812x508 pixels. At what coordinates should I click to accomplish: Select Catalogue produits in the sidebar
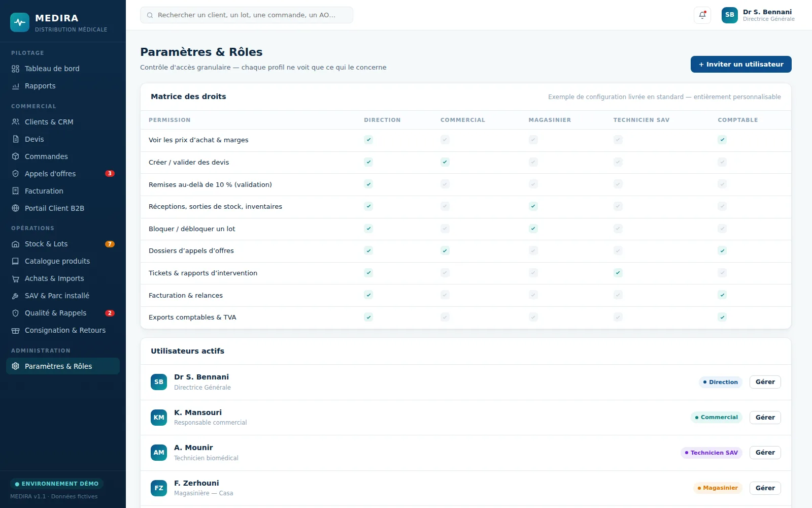pos(63,261)
